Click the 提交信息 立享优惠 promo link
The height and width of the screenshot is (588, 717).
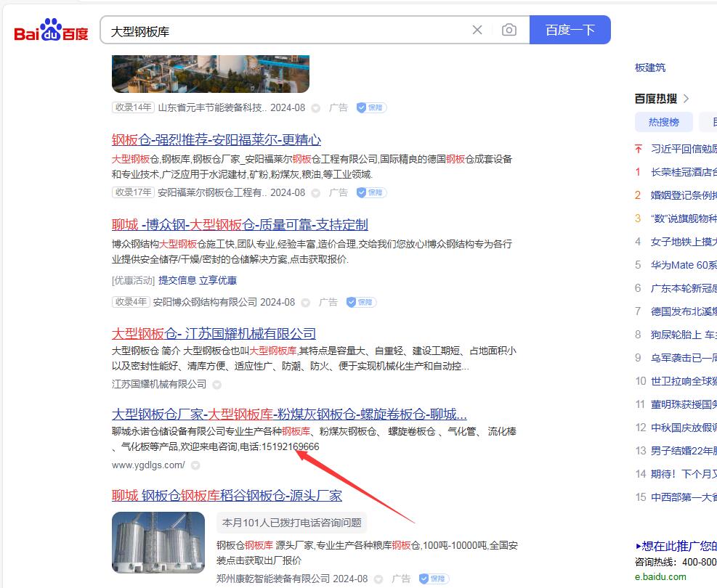point(198,280)
